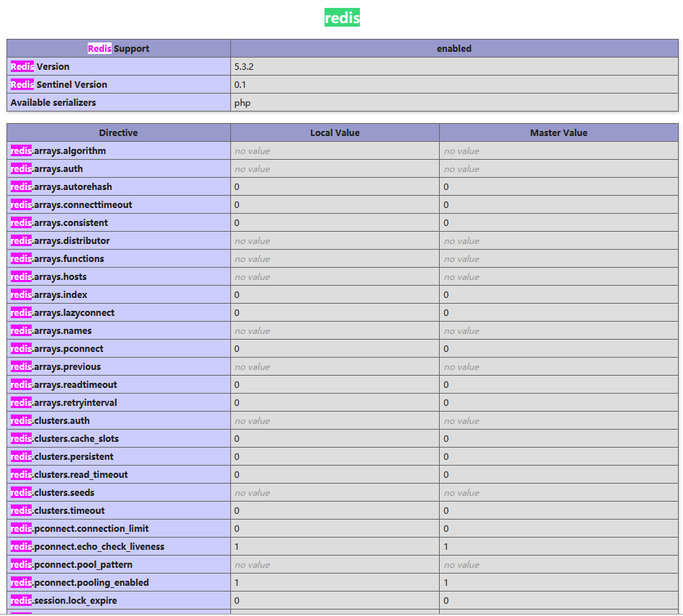683x616 pixels.
Task: Select the Redis Support header cell
Action: [x=119, y=48]
